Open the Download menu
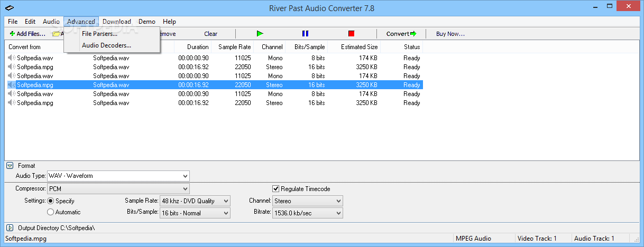Viewport: 644px width, 247px height. 117,22
